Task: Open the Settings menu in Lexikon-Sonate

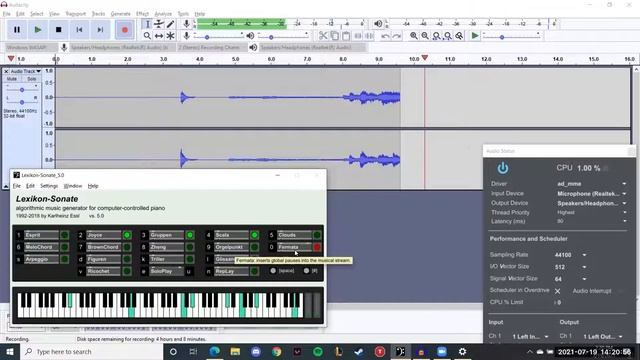Action: [49, 186]
